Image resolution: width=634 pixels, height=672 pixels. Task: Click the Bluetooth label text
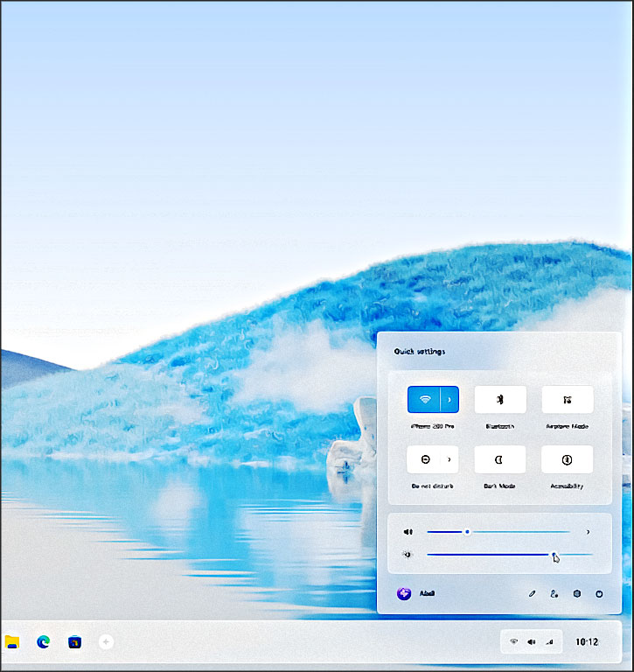pyautogui.click(x=500, y=426)
